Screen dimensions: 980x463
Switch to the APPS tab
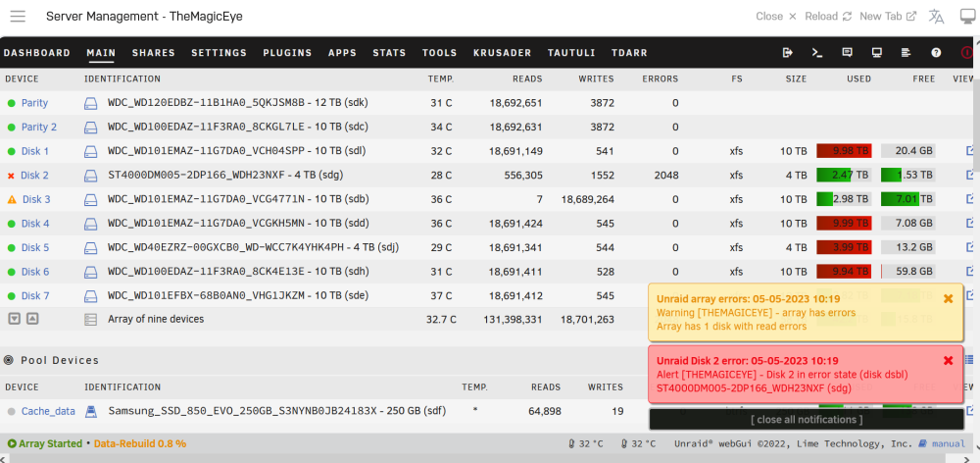(342, 53)
